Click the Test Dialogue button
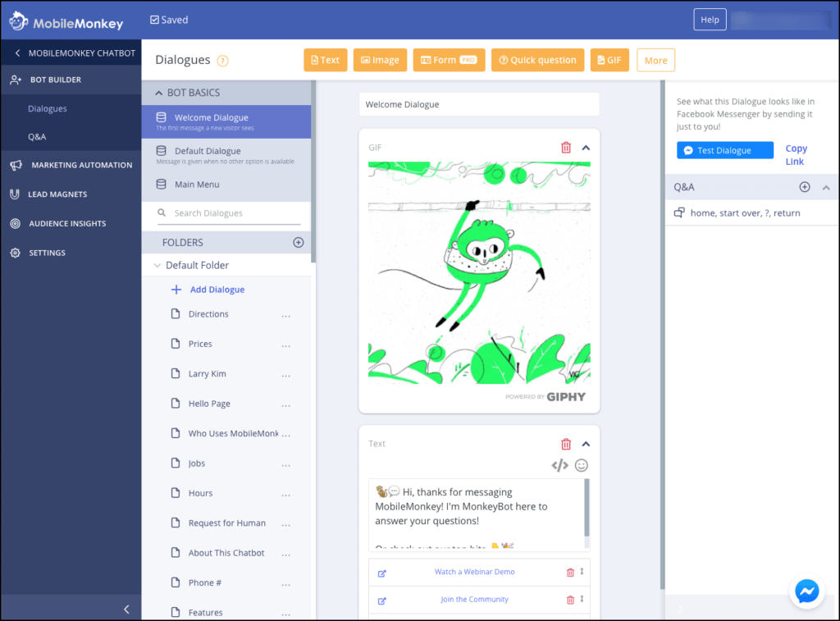The width and height of the screenshot is (840, 621). (724, 150)
